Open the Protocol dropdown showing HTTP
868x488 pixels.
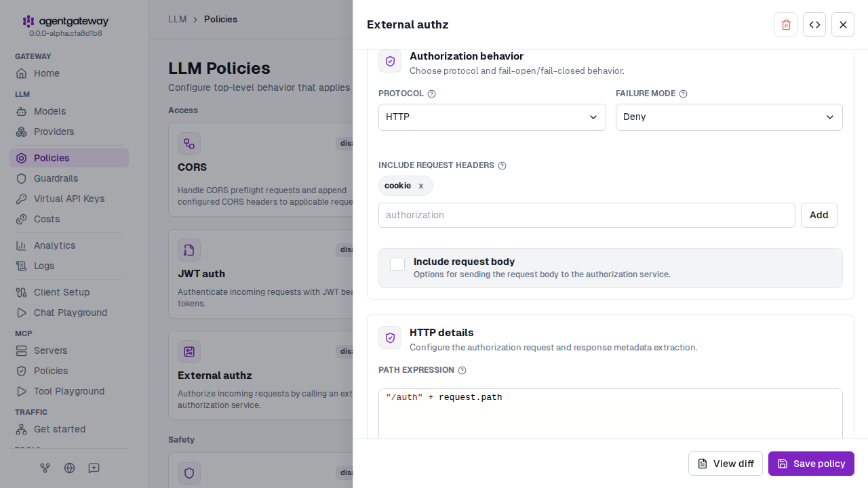(x=492, y=117)
